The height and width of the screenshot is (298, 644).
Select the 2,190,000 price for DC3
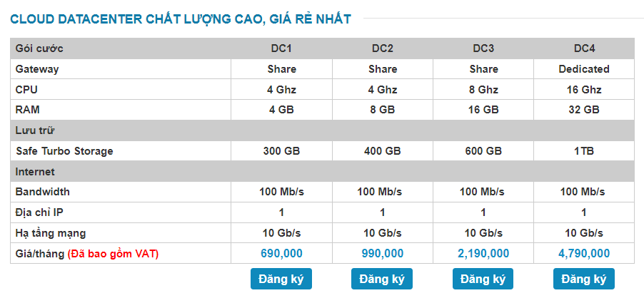483,253
